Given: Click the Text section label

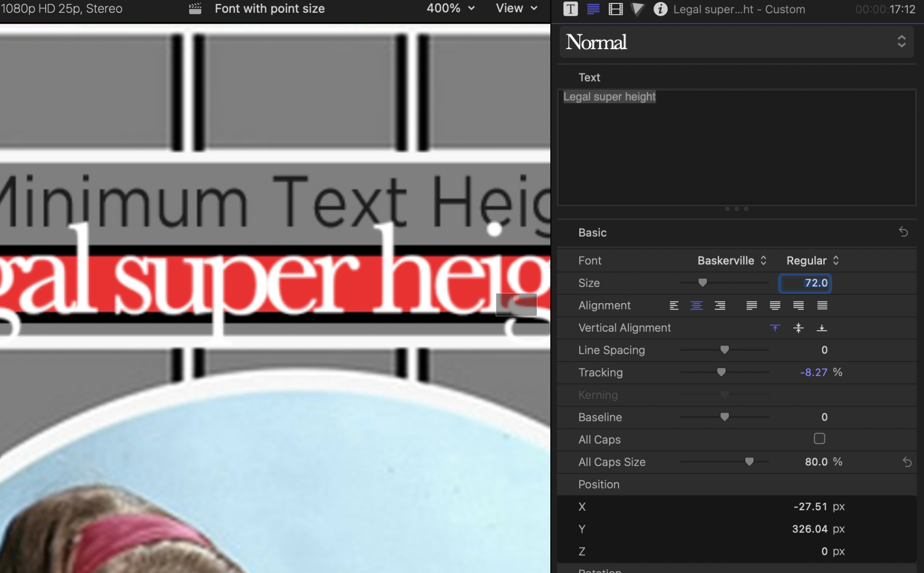Looking at the screenshot, I should [589, 78].
